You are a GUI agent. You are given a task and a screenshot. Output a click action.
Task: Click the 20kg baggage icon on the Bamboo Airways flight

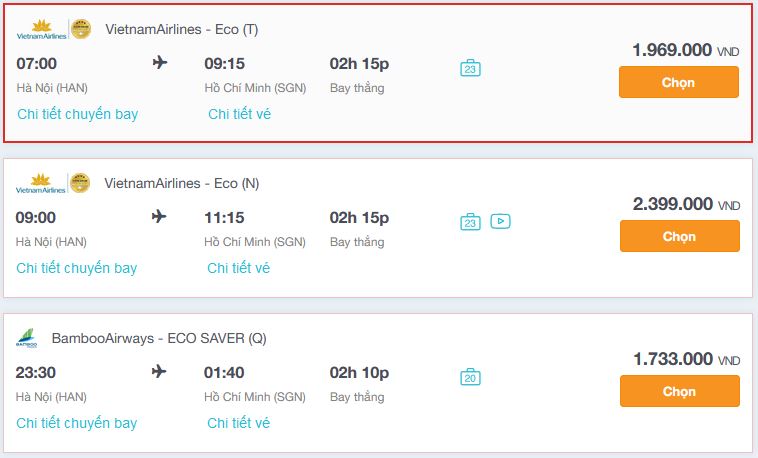point(470,377)
